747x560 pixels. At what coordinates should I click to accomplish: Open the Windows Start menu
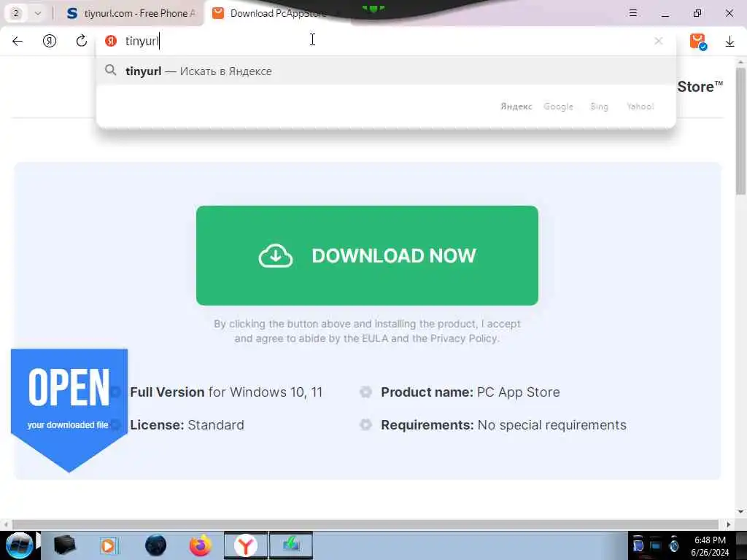coord(19,545)
